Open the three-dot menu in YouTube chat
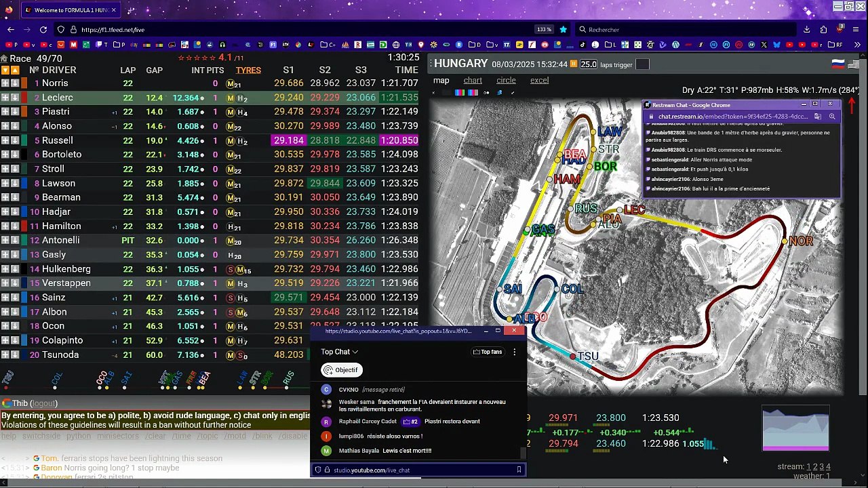The width and height of the screenshot is (868, 488). tap(514, 352)
